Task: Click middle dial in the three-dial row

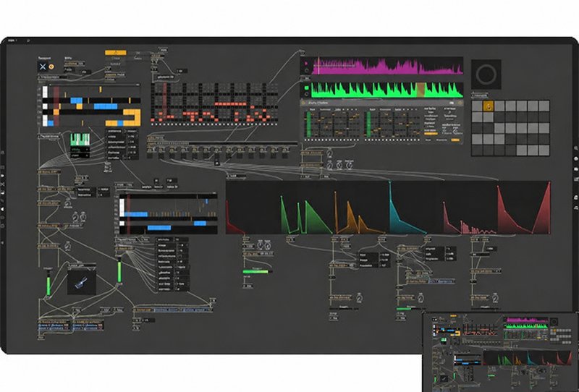Action: [x=339, y=165]
